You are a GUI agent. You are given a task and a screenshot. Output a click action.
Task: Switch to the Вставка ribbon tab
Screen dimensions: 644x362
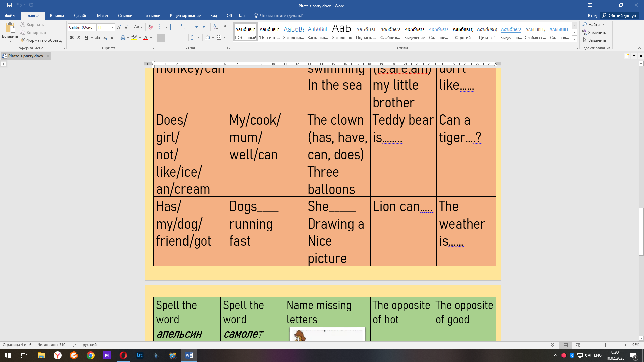57,15
